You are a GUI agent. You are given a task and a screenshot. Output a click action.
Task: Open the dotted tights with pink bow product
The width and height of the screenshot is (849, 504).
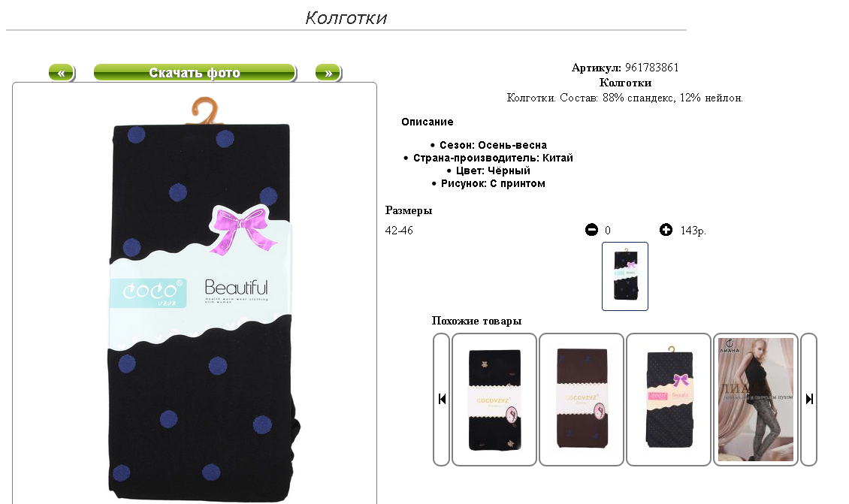[669, 399]
